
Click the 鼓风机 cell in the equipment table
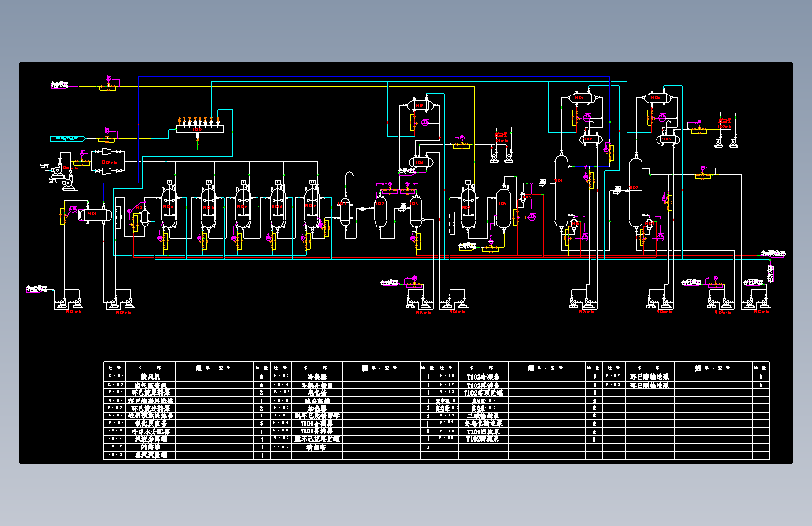(x=151, y=377)
